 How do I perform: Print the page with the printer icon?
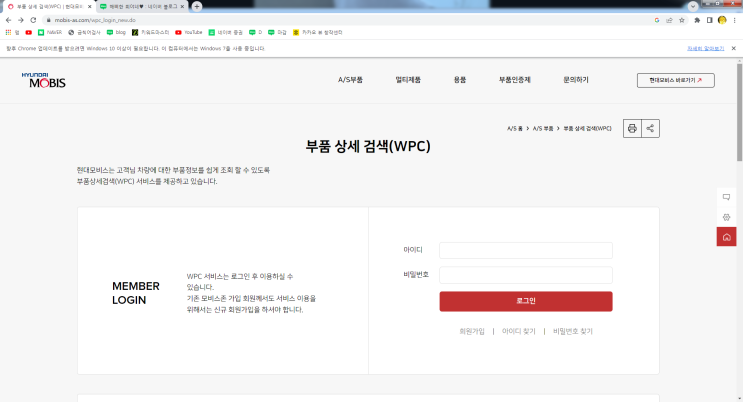click(x=632, y=128)
